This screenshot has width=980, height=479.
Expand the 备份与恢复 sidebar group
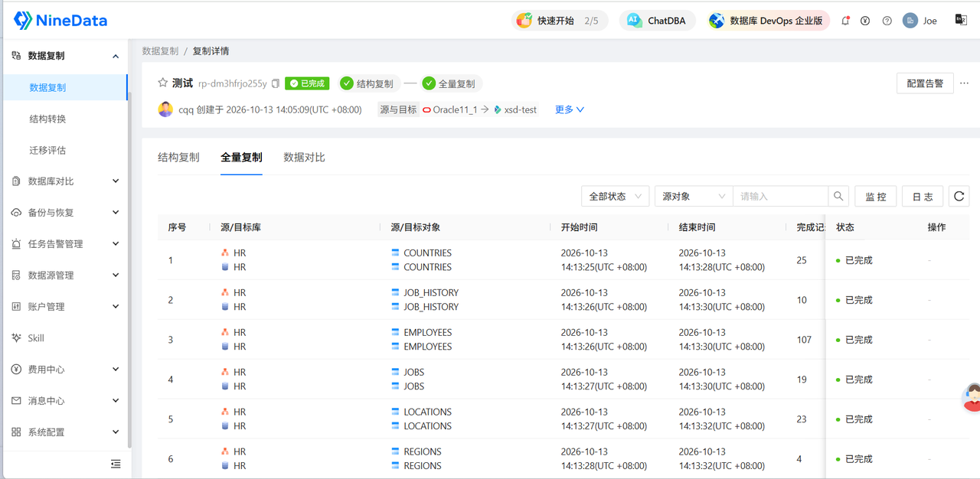(116, 213)
